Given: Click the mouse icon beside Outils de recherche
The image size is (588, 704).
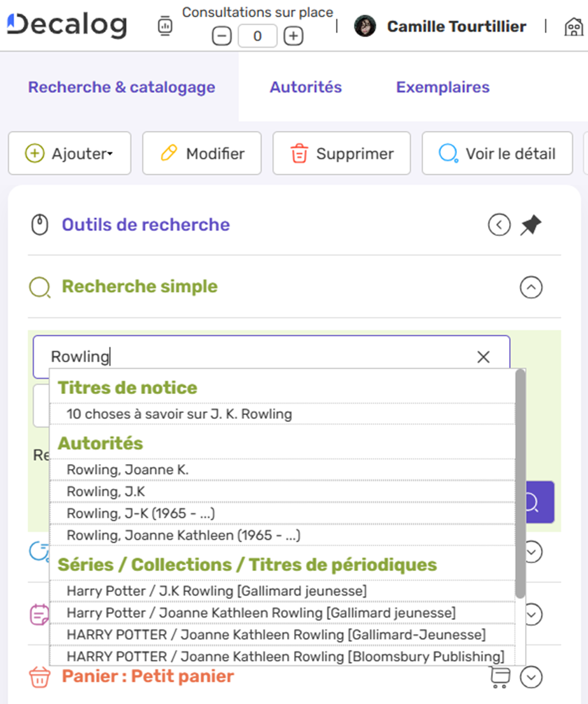Looking at the screenshot, I should point(40,225).
